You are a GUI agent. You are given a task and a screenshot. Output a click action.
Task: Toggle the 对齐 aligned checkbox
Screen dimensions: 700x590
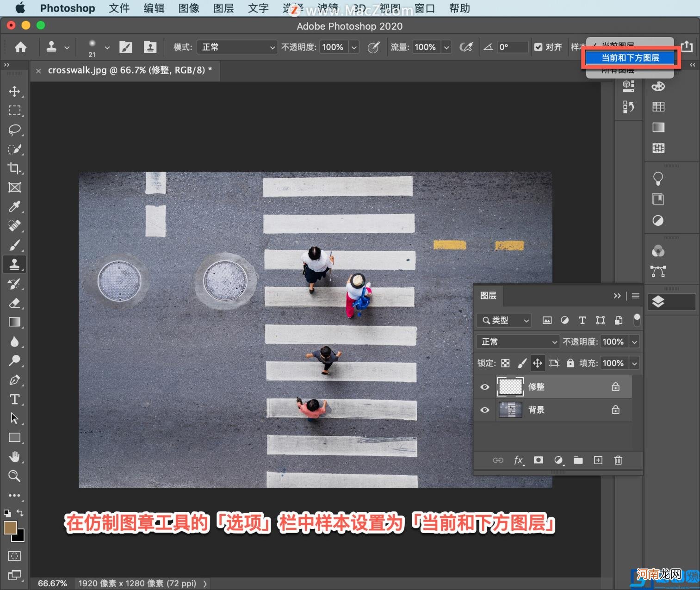[x=538, y=47]
